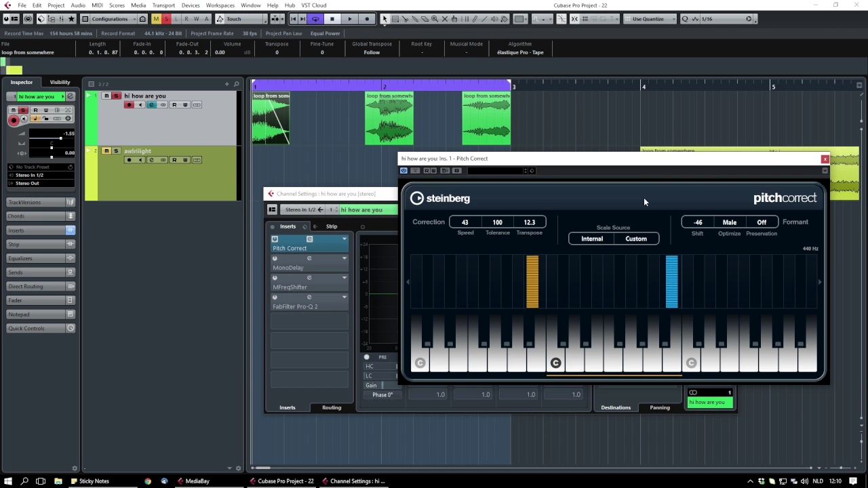
Task: Toggle monitor on the 'awlriight' track
Action: (140, 160)
